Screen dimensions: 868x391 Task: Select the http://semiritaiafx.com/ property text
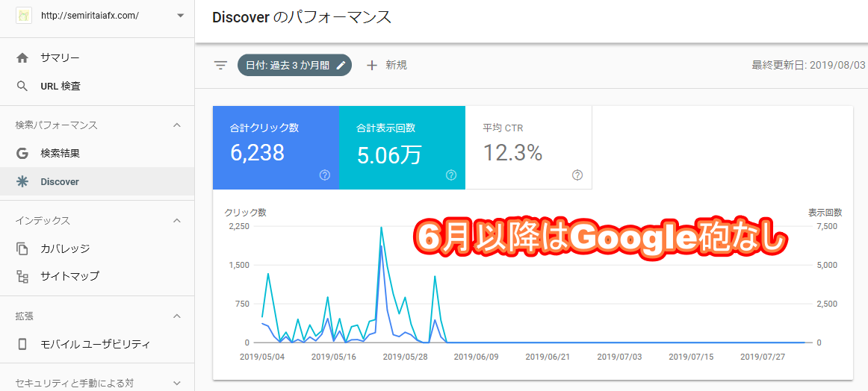pos(90,16)
